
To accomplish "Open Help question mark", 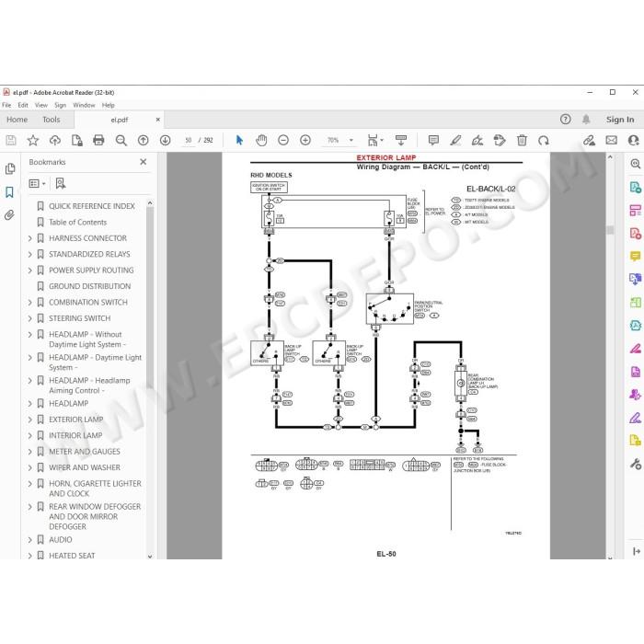I will (566, 120).
